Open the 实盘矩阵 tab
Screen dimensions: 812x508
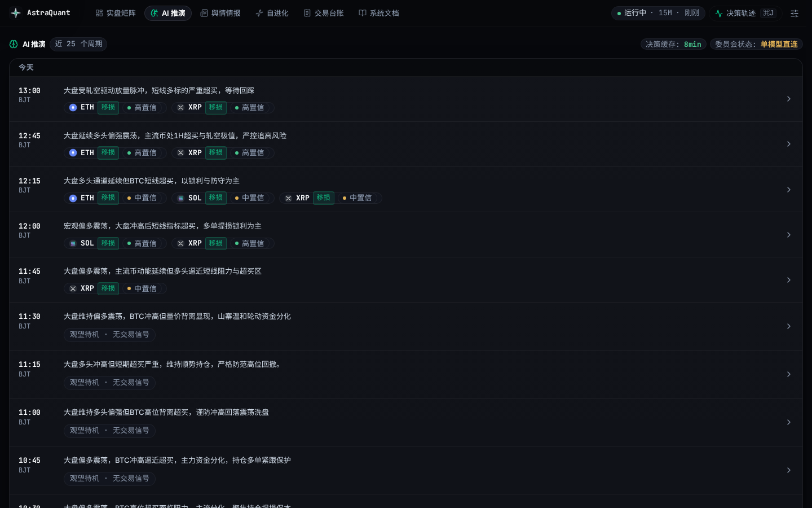pyautogui.click(x=116, y=13)
